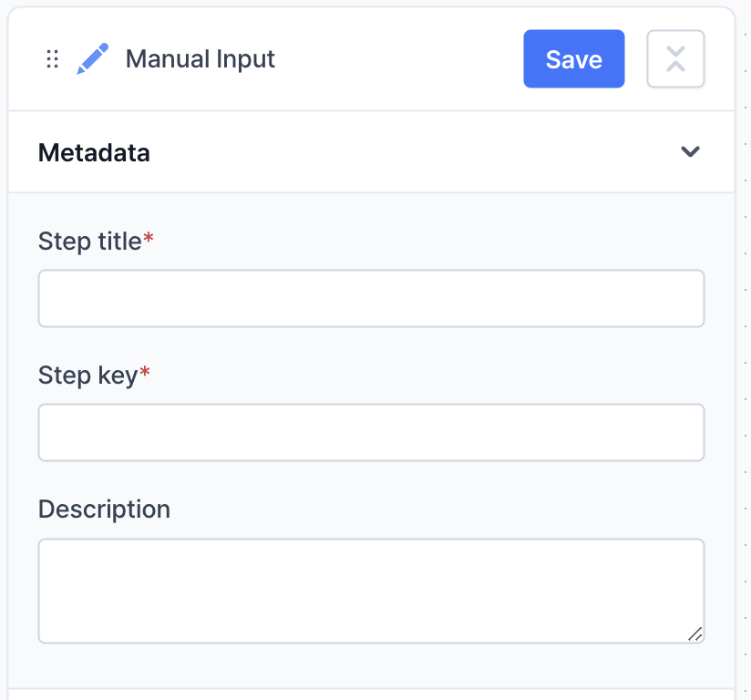
Task: Click the "Step title" field label
Action: tap(89, 242)
